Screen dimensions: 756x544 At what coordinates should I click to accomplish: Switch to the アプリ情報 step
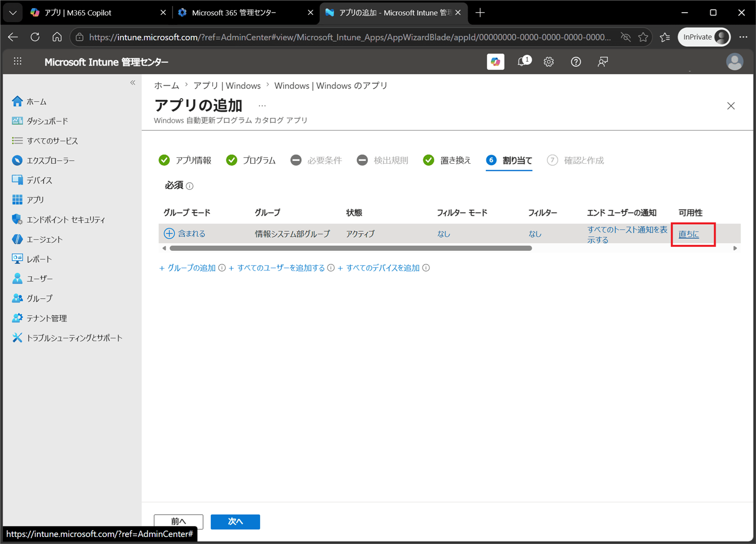click(185, 160)
